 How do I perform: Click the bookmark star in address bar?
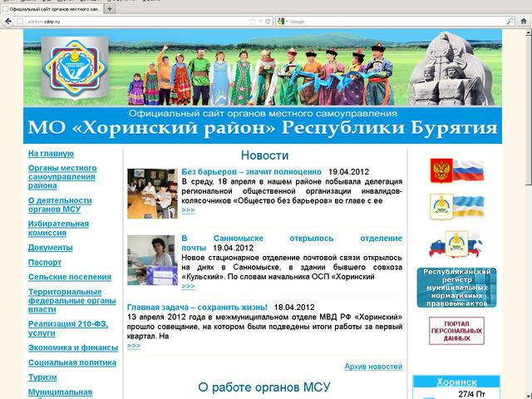(x=252, y=22)
